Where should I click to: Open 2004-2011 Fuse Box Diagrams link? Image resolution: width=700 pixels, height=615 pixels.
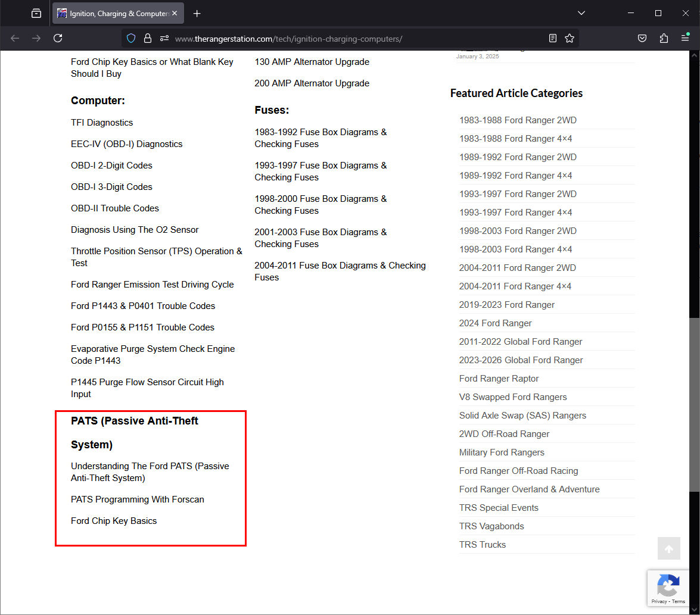pos(340,271)
